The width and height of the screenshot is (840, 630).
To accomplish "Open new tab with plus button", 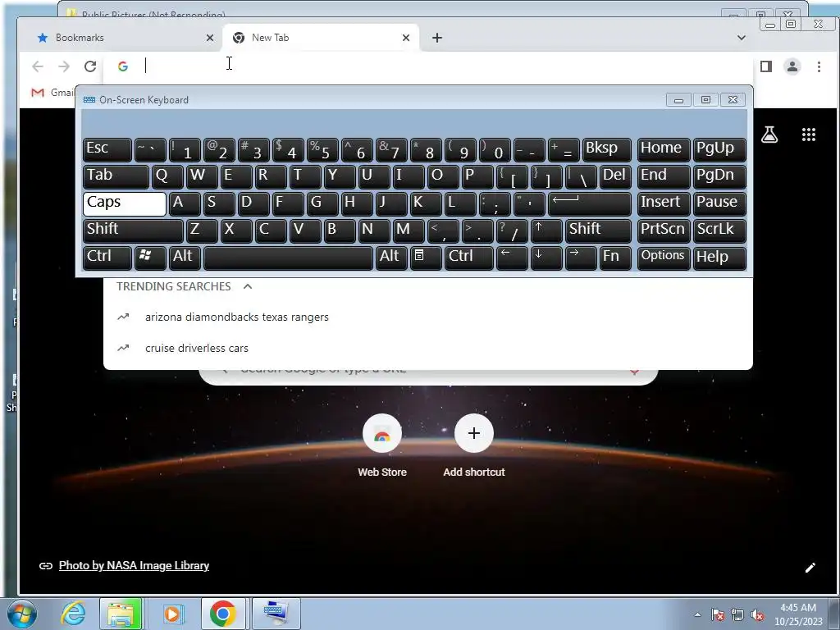I will point(437,38).
